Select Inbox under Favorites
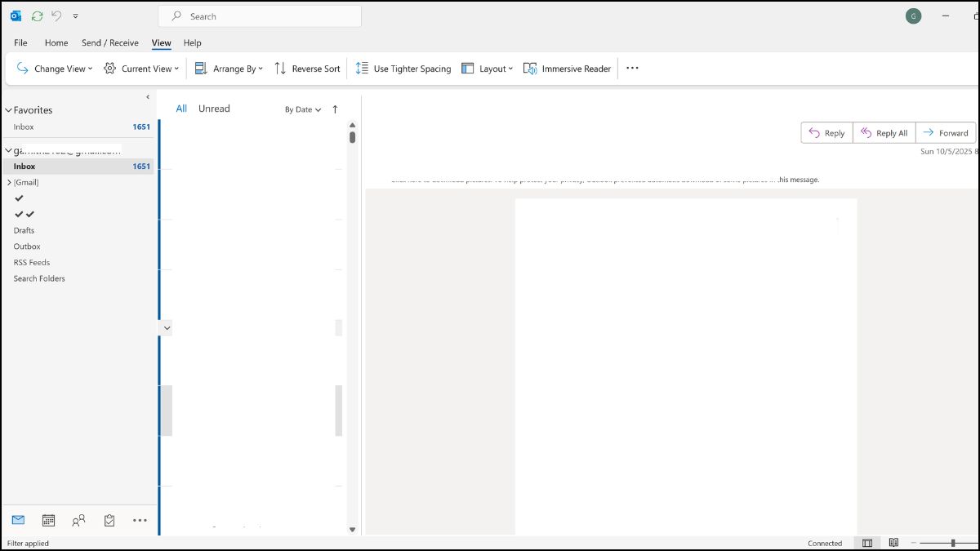This screenshot has height=551, width=980. click(24, 127)
